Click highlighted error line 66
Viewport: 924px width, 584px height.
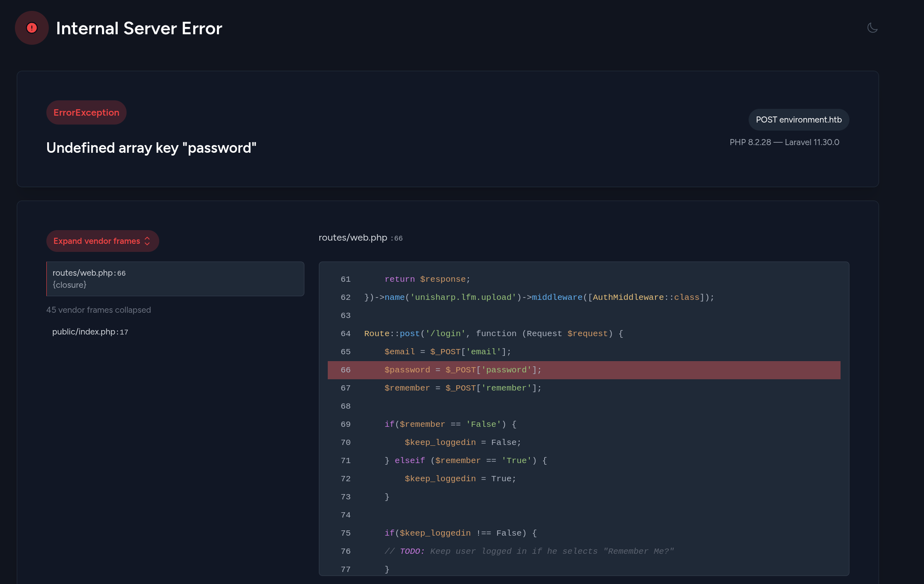pyautogui.click(x=462, y=370)
